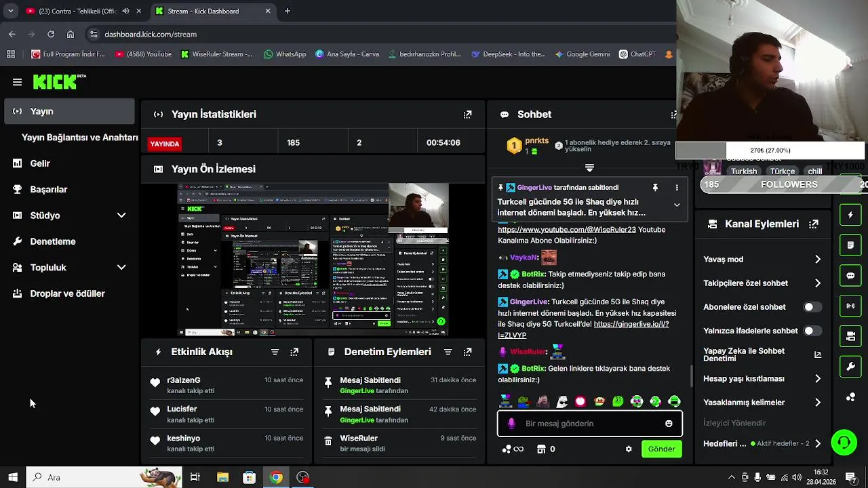Open Takipçilere özel sohbet settings
This screenshot has height=488, width=868.
pyautogui.click(x=763, y=283)
